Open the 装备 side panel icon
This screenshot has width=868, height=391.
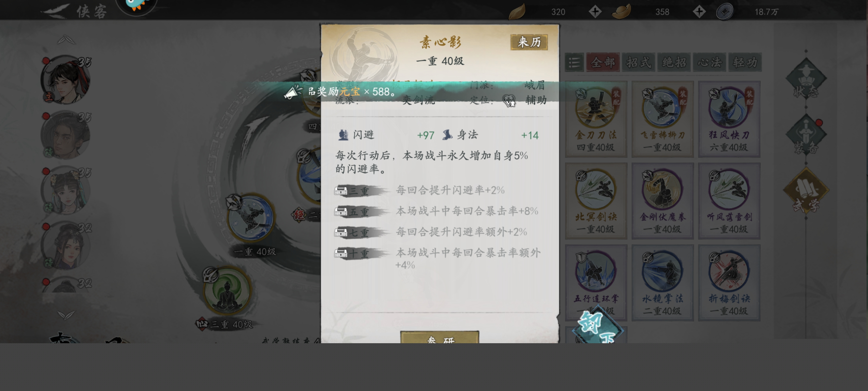806,135
